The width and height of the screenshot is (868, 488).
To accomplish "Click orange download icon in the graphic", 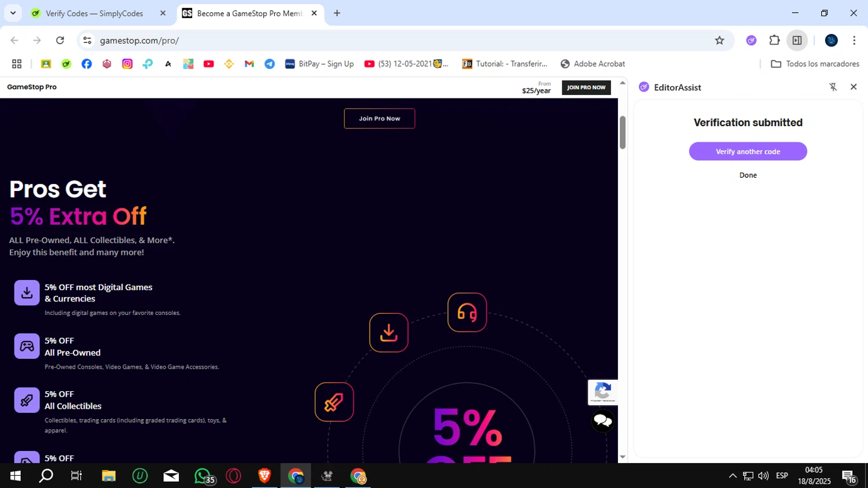I will (389, 332).
